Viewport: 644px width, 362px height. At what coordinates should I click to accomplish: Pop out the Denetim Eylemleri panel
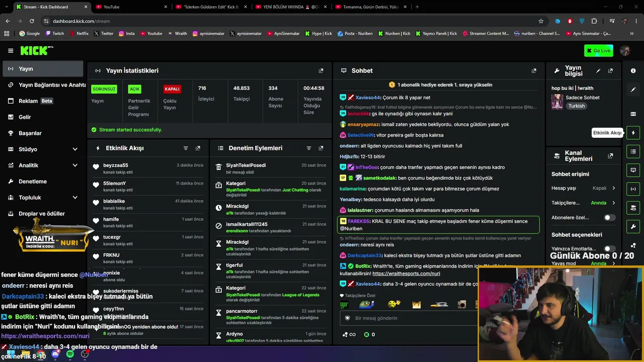pyautogui.click(x=321, y=148)
